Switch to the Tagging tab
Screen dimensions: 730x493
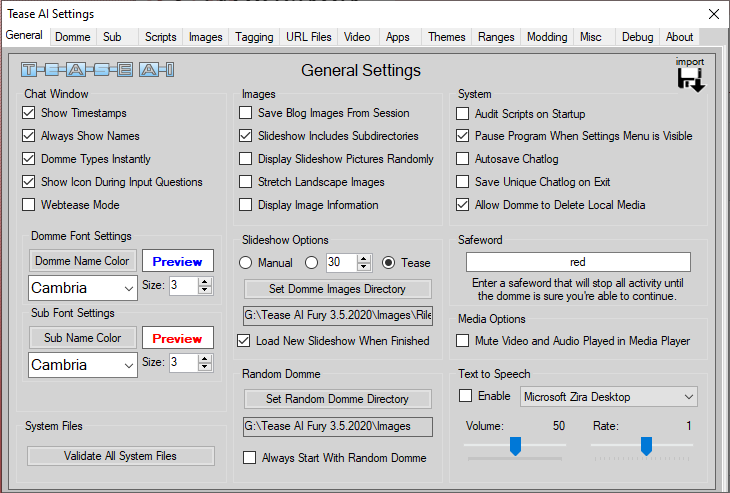point(254,37)
